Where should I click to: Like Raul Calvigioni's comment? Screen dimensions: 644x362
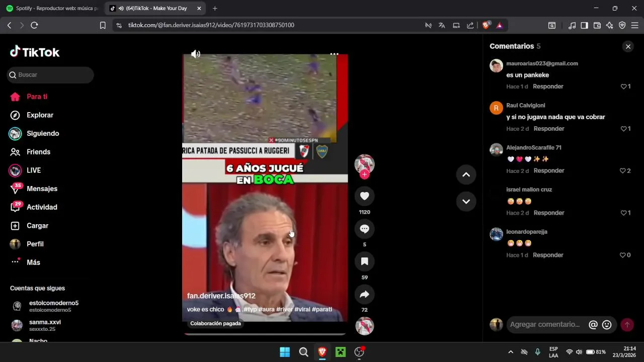tap(625, 129)
